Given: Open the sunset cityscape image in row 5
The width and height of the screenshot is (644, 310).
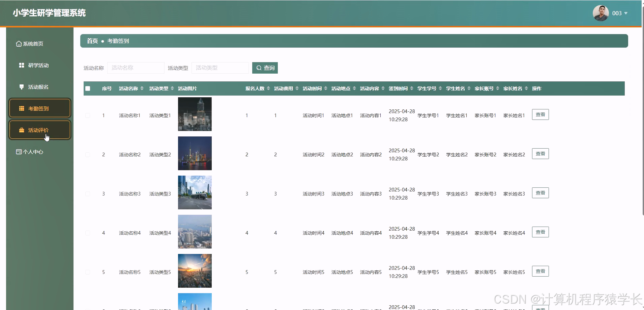Looking at the screenshot, I should tap(195, 271).
